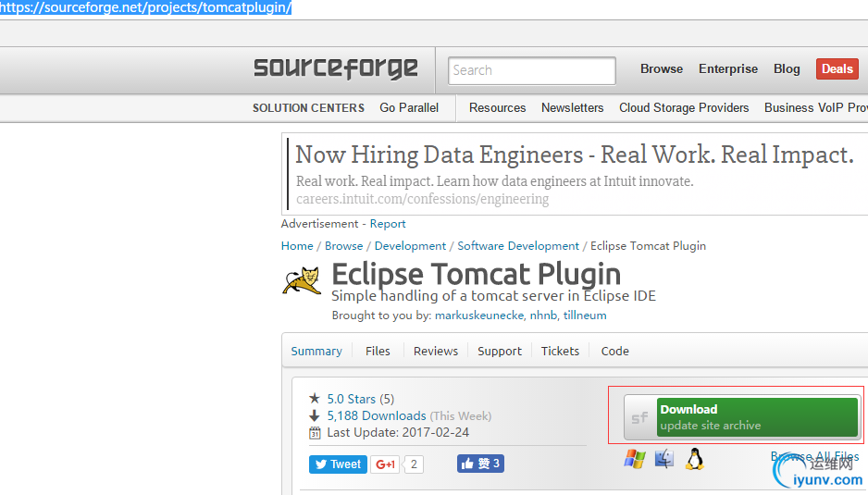The width and height of the screenshot is (868, 495).
Task: Open the Enterprise header link
Action: click(728, 68)
